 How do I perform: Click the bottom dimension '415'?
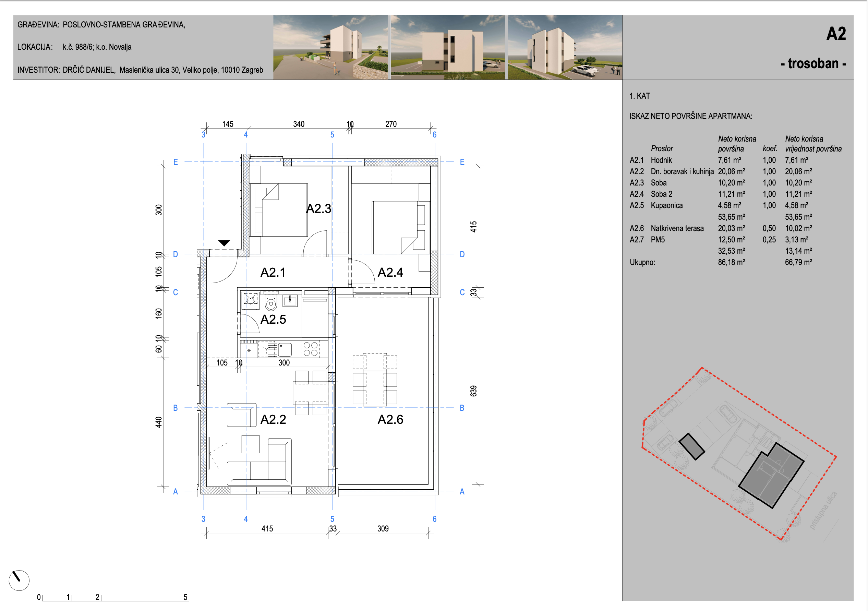coord(267,529)
